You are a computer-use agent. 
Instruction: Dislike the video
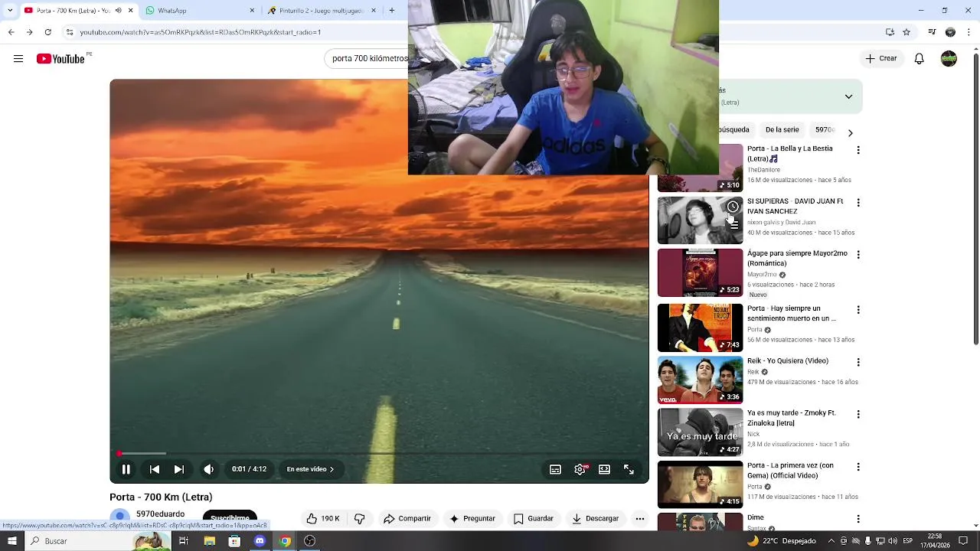[359, 519]
